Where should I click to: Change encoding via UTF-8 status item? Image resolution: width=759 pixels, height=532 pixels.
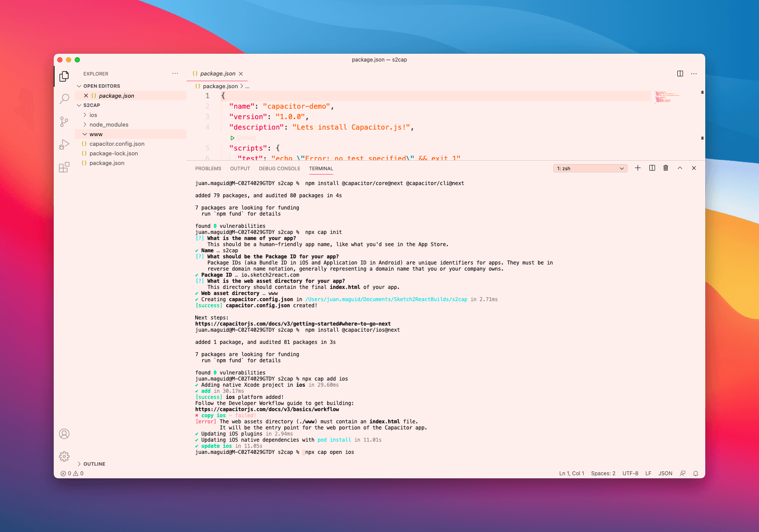tap(630, 474)
